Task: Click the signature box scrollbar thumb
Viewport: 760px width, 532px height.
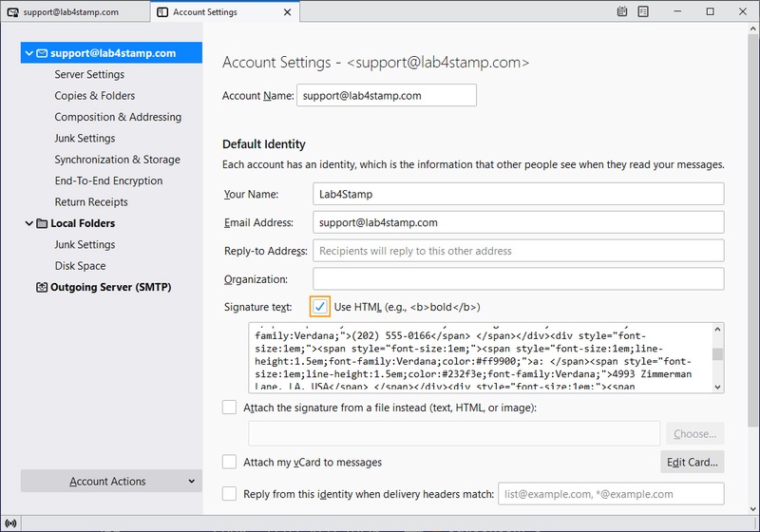Action: point(718,353)
